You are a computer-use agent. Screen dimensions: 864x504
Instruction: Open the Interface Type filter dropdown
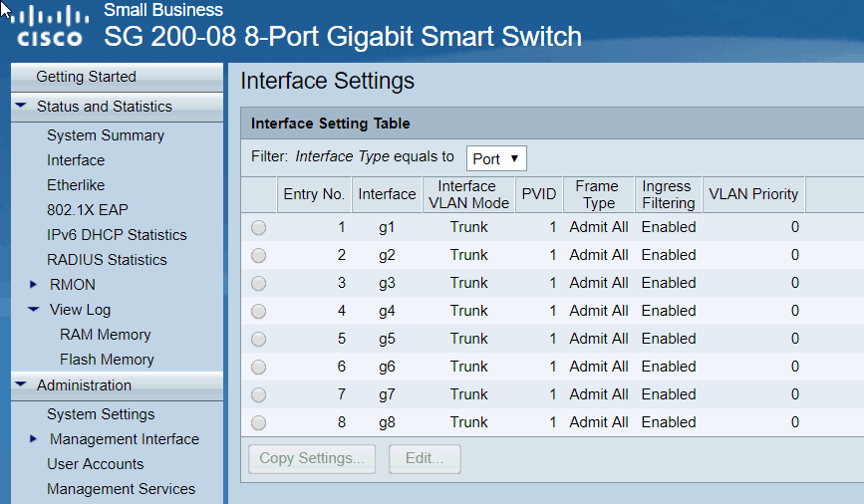[496, 158]
